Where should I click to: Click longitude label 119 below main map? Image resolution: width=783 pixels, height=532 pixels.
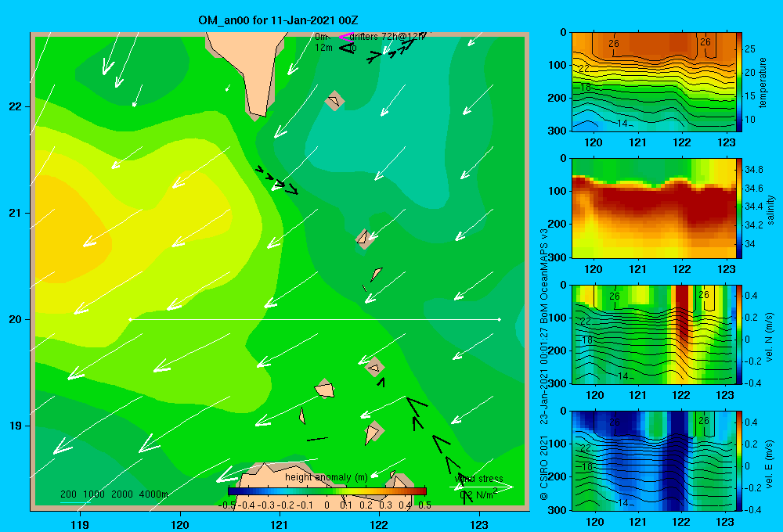point(81,524)
